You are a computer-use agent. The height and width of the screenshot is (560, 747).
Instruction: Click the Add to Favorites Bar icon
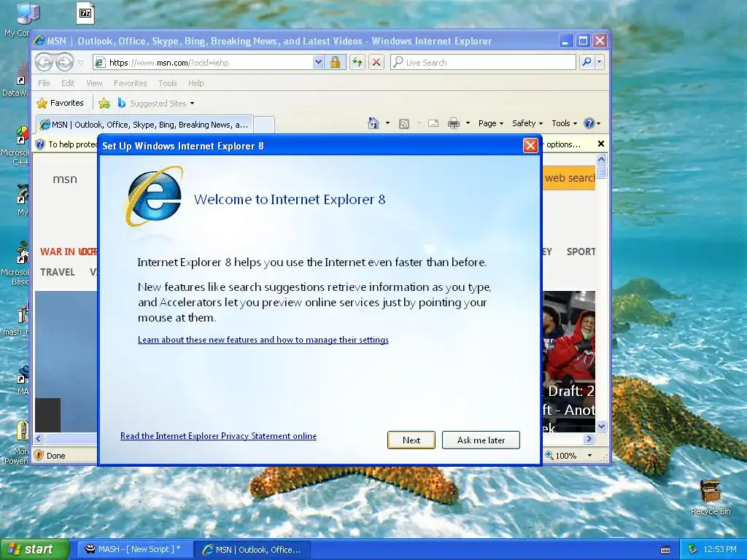[x=104, y=103]
